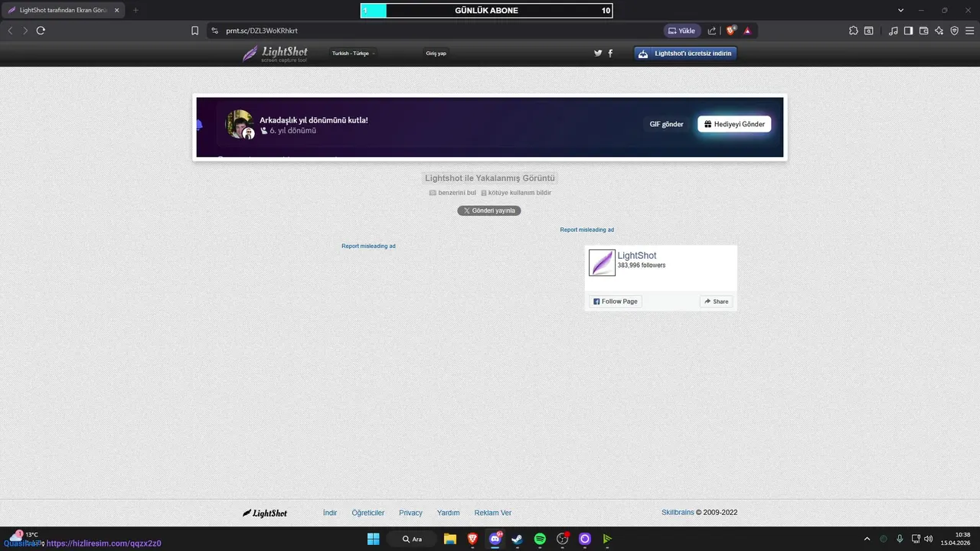Screen dimensions: 980x551
Task: Open the Brave Wallet icon
Action: [924, 31]
